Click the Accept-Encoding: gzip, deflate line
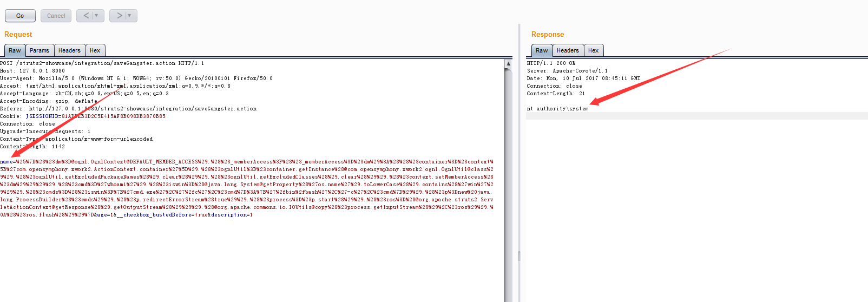 pyautogui.click(x=49, y=101)
